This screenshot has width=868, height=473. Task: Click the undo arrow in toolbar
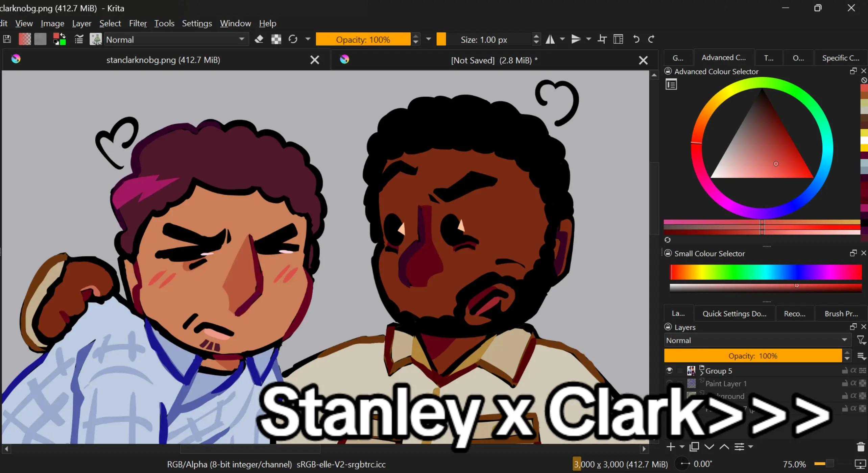coord(636,40)
